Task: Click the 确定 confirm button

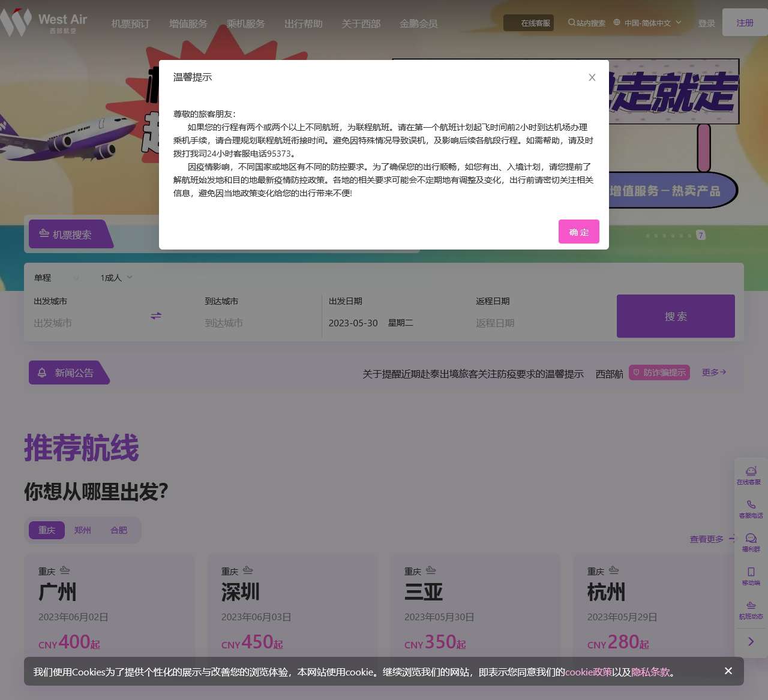Action: coord(578,232)
